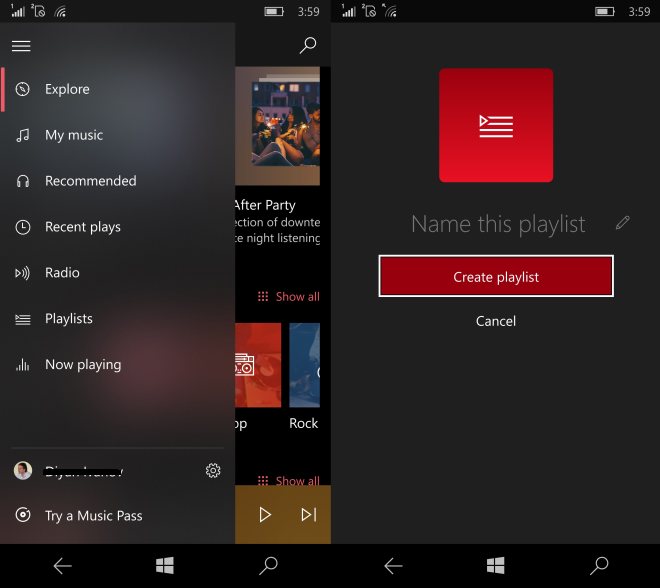Click the pencil edit icon beside playlist name
The height and width of the screenshot is (588, 660).
pos(623,223)
